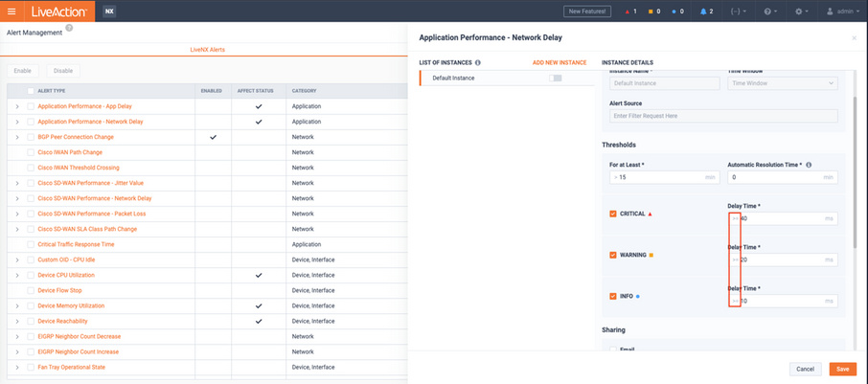Open Cisco SD-WAN Performance - Network Delay alert
The image size is (868, 384).
(95, 198)
